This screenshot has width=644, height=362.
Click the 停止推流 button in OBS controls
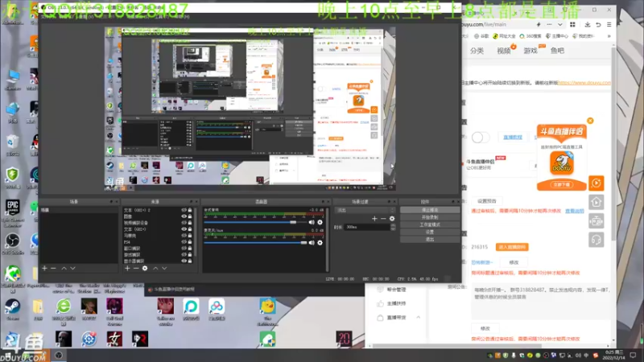tap(430, 210)
